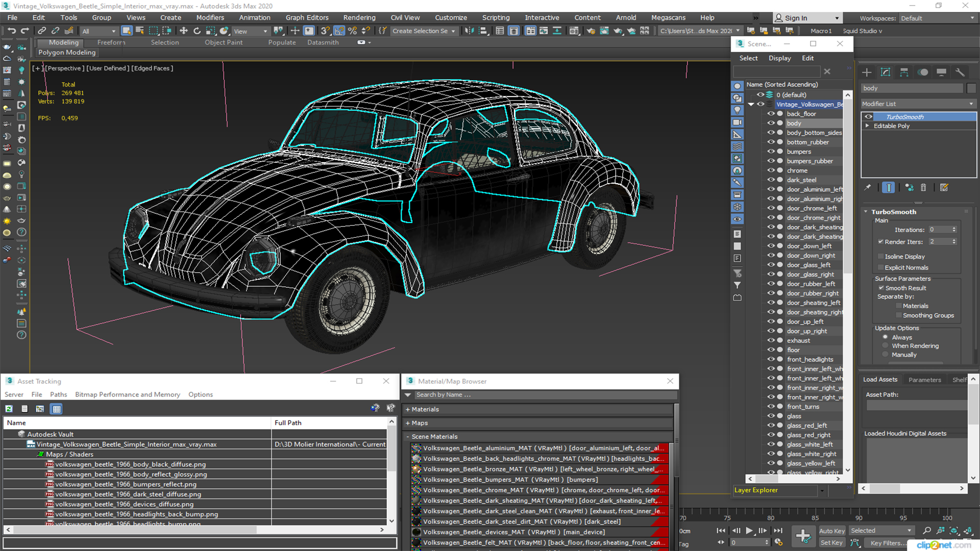Toggle Show End Result icon

click(x=889, y=188)
